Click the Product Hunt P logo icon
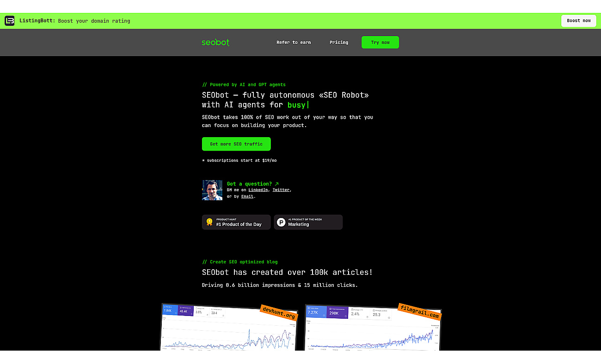Screen dimensions: 601x364 click(281, 222)
